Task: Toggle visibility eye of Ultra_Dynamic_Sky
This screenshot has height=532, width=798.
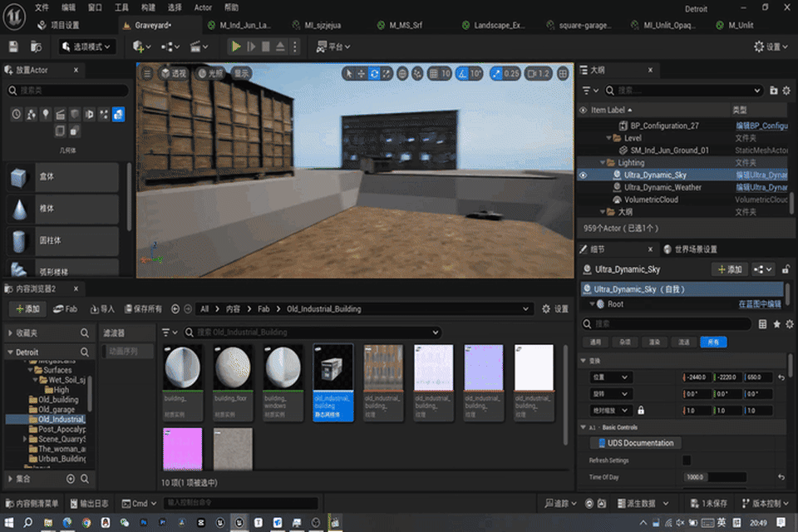Action: pos(584,175)
